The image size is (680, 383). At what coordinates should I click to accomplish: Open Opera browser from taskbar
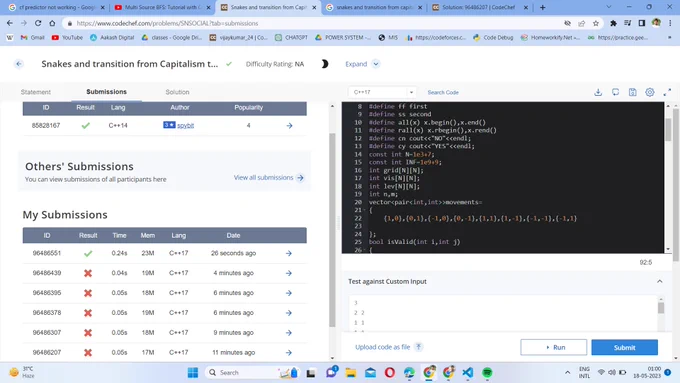click(389, 373)
